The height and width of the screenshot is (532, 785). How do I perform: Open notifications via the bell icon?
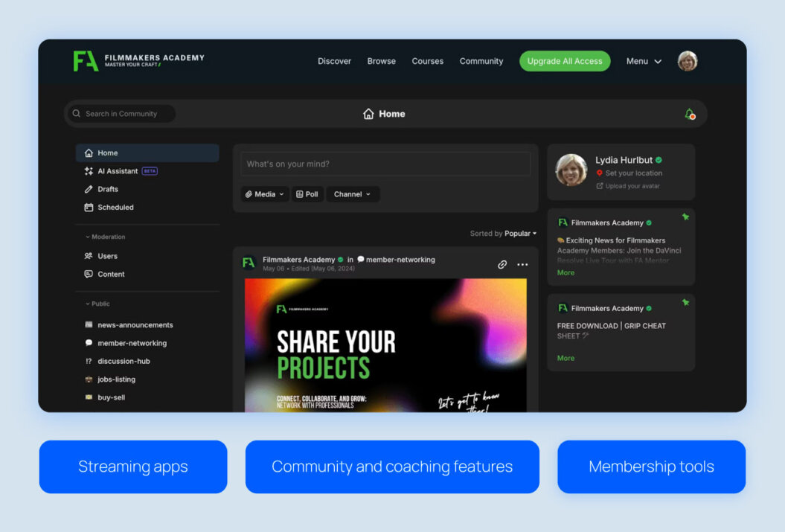(x=688, y=113)
